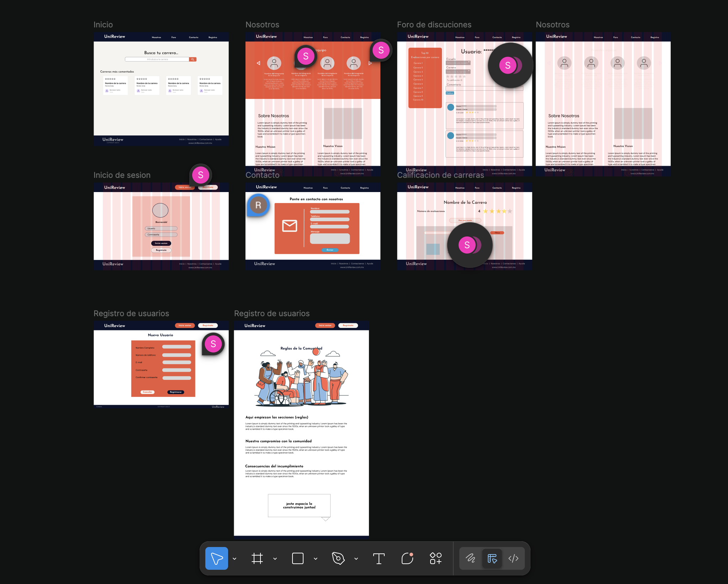Select the Foro de discuciones frame label
The height and width of the screenshot is (584, 728).
434,25
